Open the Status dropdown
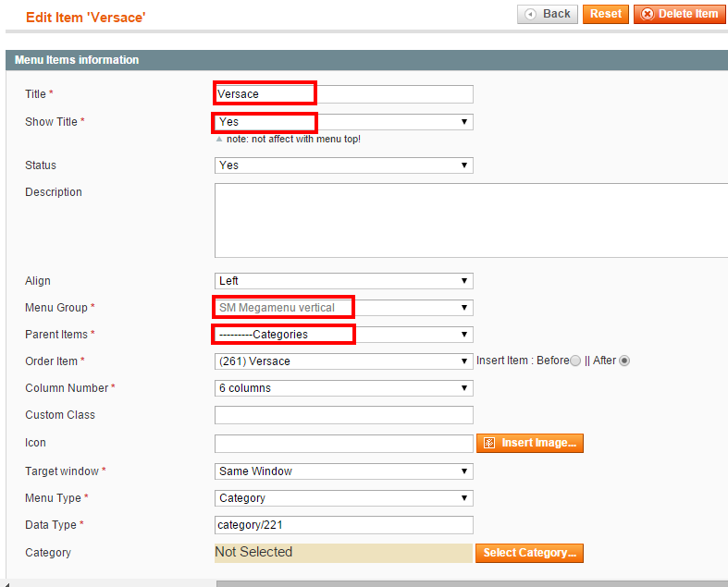 pos(344,165)
